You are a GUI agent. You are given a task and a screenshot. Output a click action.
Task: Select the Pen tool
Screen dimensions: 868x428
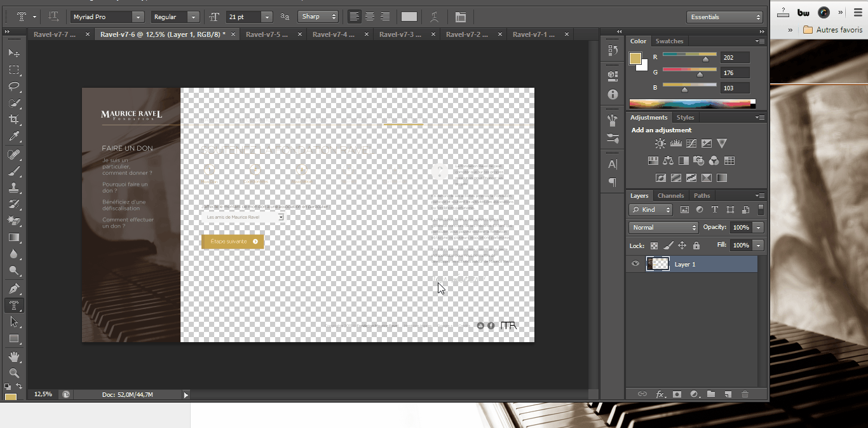(x=14, y=289)
